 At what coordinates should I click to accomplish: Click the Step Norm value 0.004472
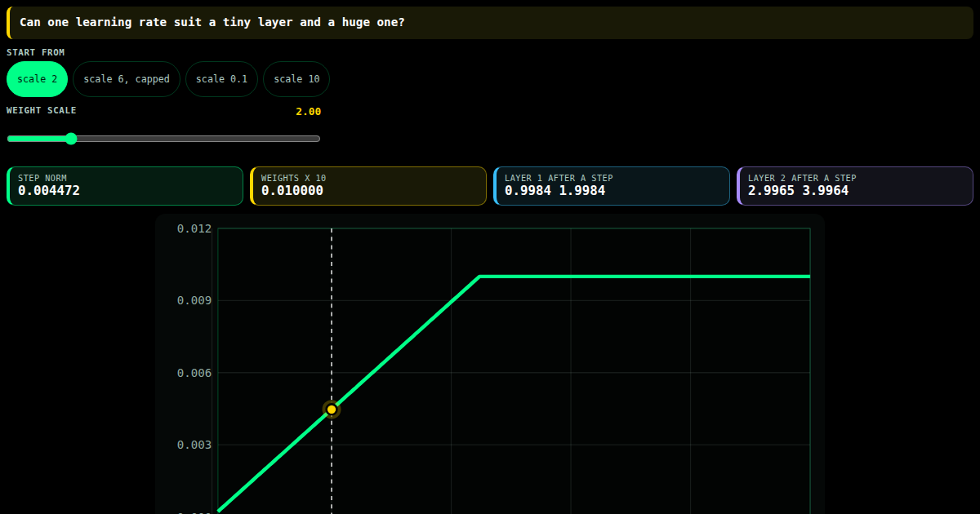(x=49, y=191)
